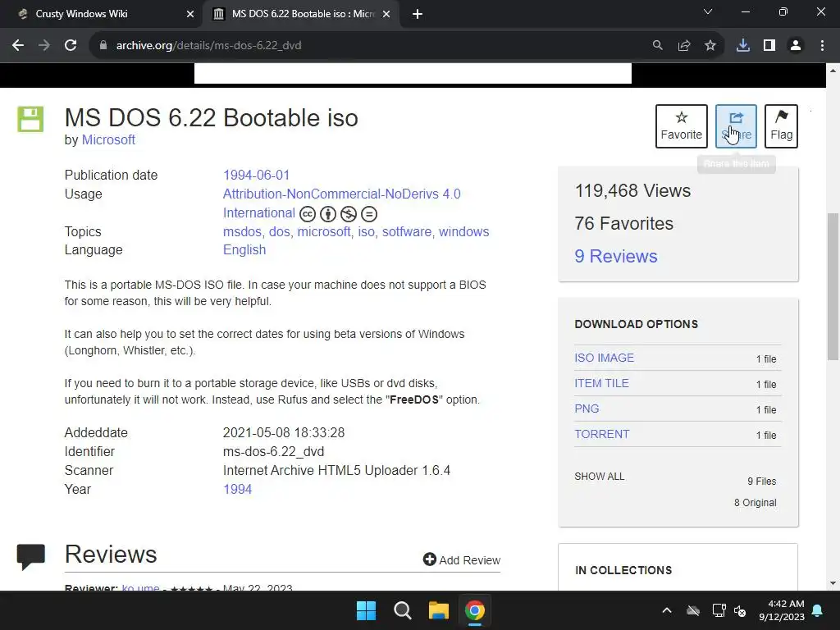The height and width of the screenshot is (630, 840).
Task: Click the green floppy disk software icon
Action: tap(30, 119)
